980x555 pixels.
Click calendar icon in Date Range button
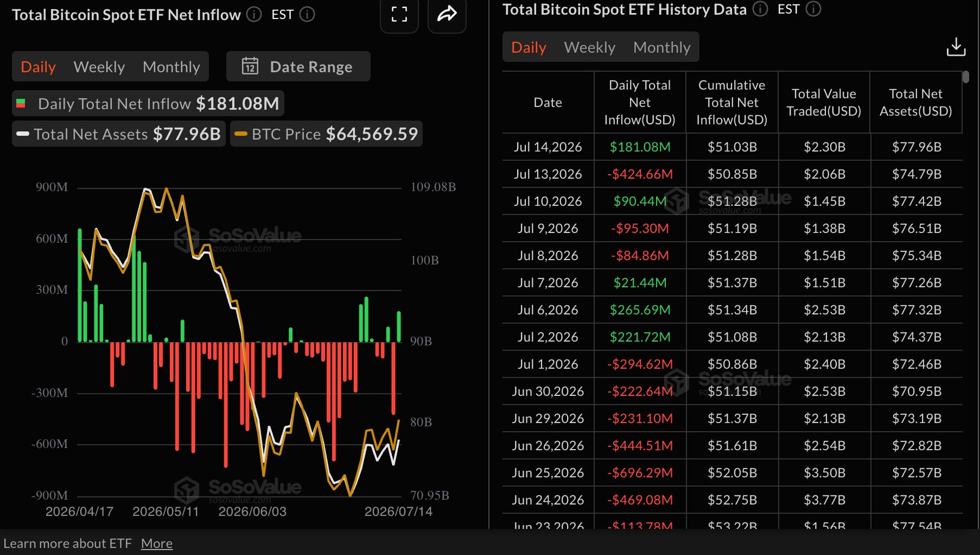tap(250, 66)
